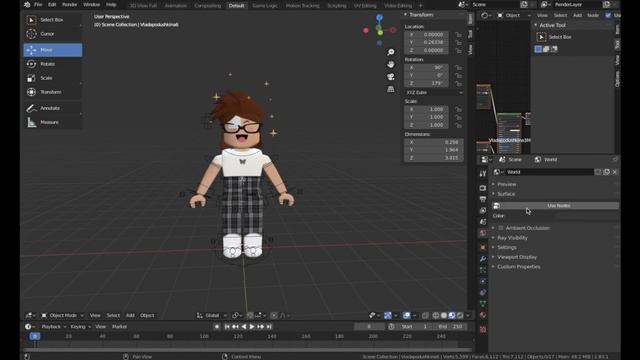Click the Blender logo icon

27,4
